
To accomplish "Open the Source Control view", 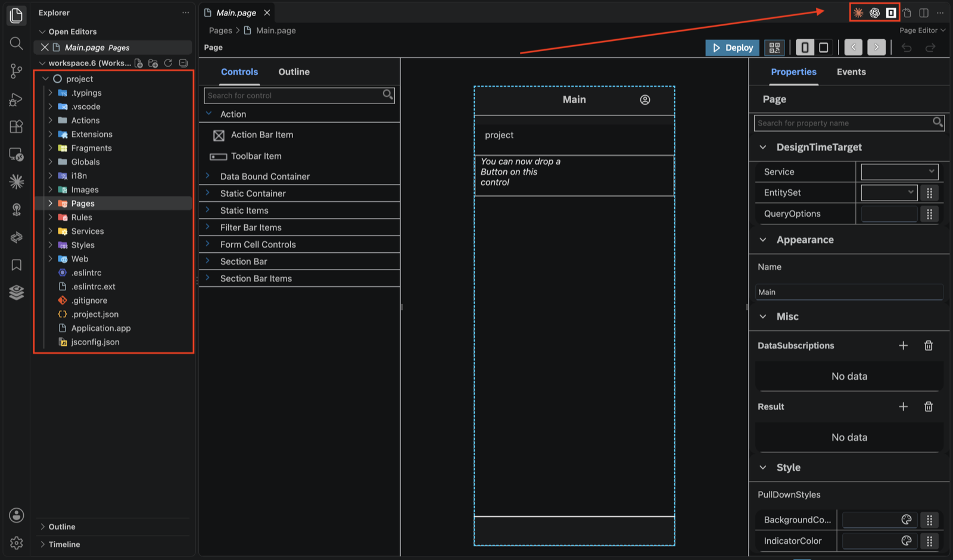I will click(x=16, y=71).
